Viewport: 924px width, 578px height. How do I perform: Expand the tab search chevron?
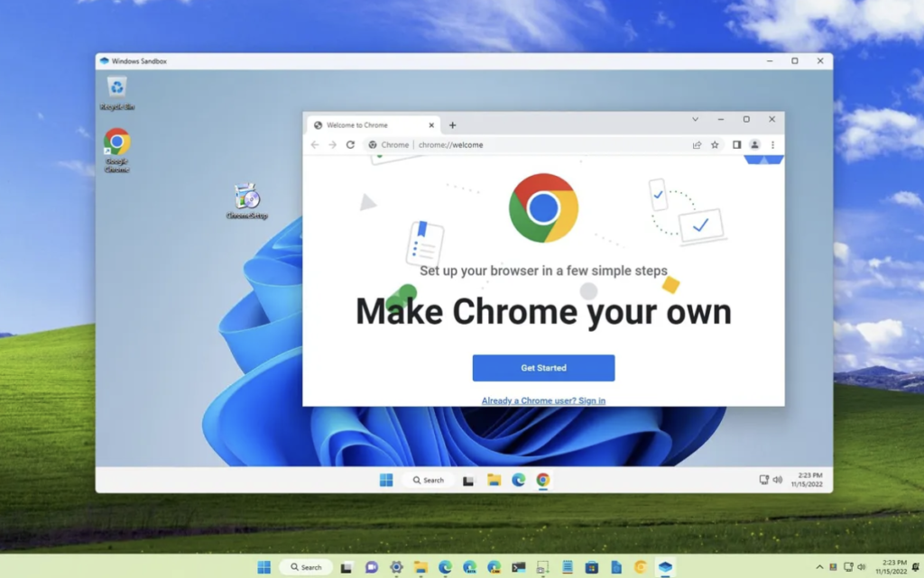[x=696, y=120]
